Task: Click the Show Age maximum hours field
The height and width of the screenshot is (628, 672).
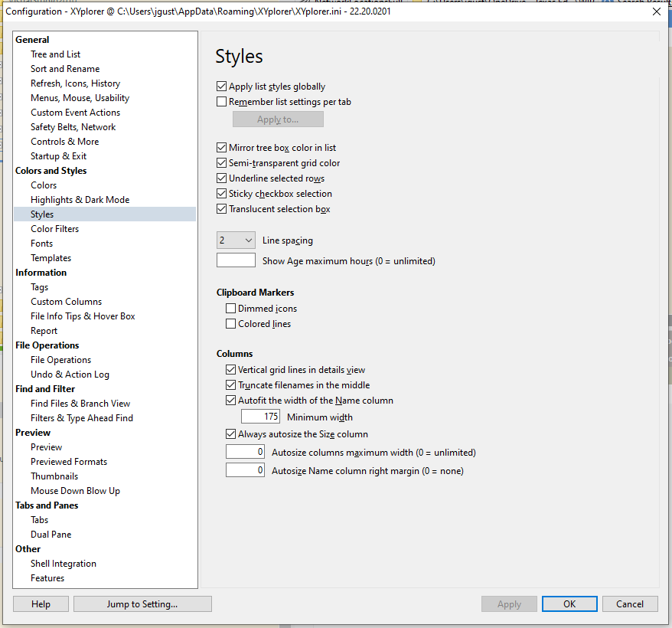Action: tap(236, 260)
